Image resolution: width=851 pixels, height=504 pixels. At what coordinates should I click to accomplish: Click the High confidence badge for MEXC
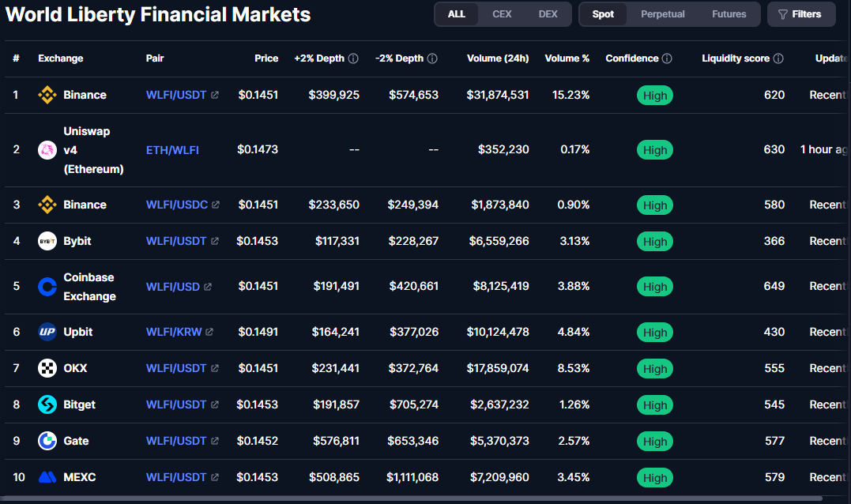[654, 477]
